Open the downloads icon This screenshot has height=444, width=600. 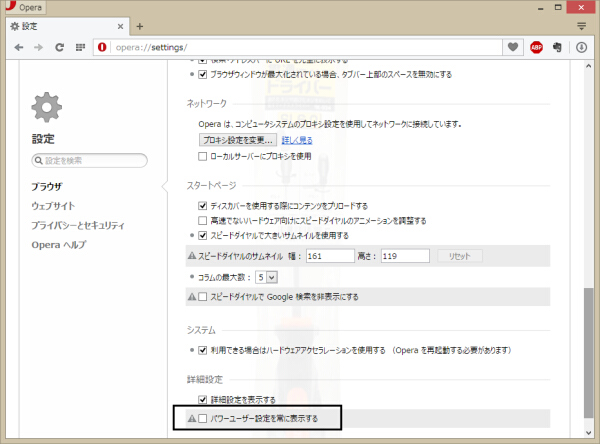tap(582, 47)
